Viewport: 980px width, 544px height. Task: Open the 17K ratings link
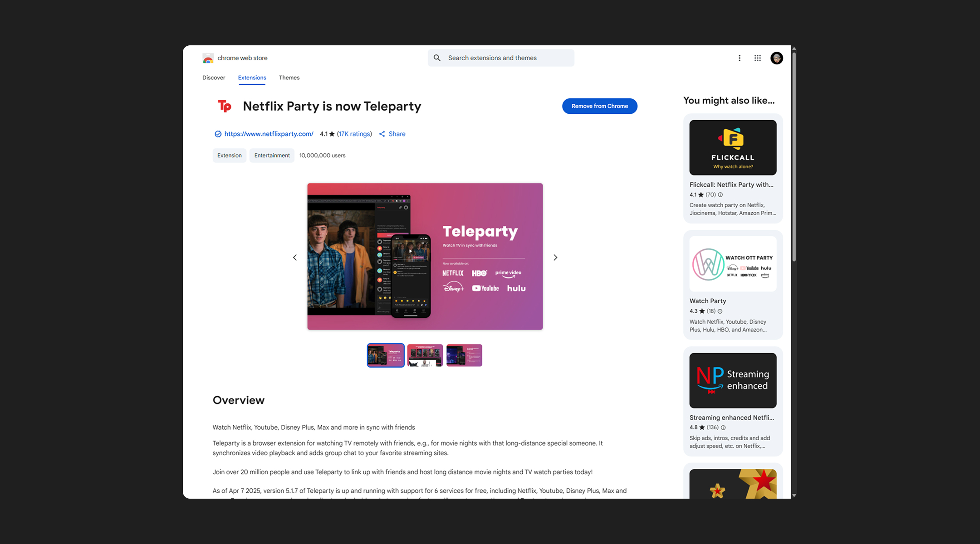pos(354,134)
